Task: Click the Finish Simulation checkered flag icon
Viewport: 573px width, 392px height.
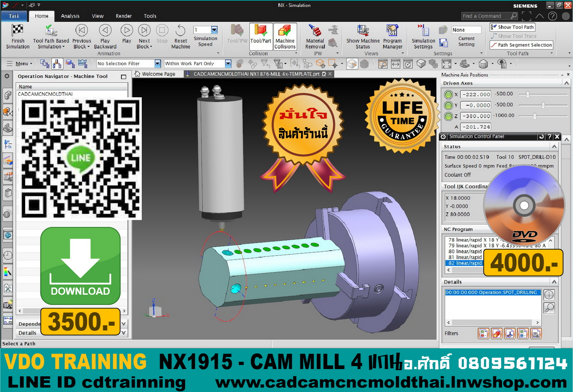Action: pyautogui.click(x=18, y=31)
